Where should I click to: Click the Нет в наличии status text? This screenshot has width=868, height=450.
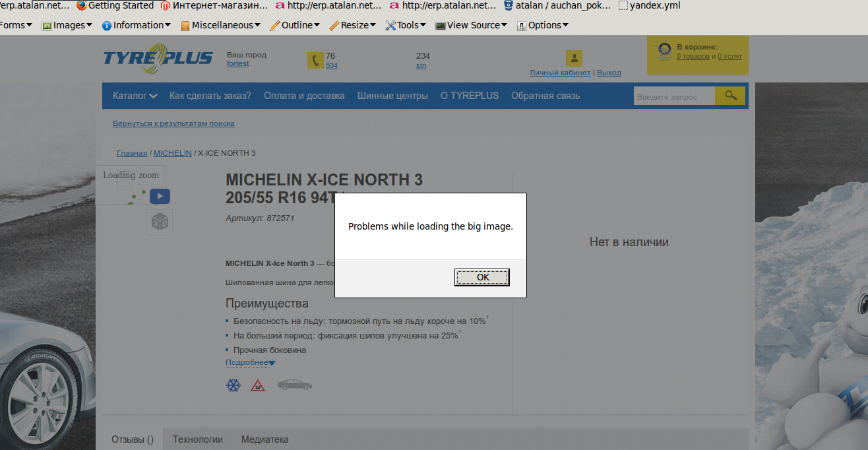pos(629,242)
